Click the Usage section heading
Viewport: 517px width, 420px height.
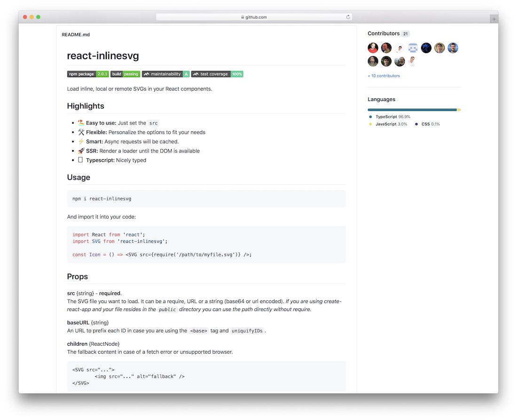click(x=78, y=178)
